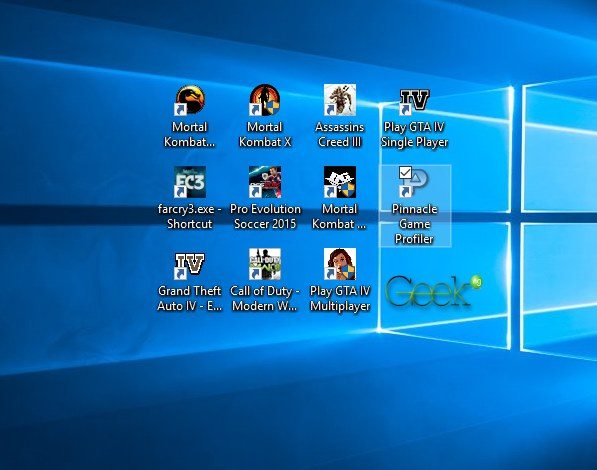Viewport: 597px width, 470px height.
Task: Select the Play GTA IV Multiplayer icon
Action: coord(340,264)
